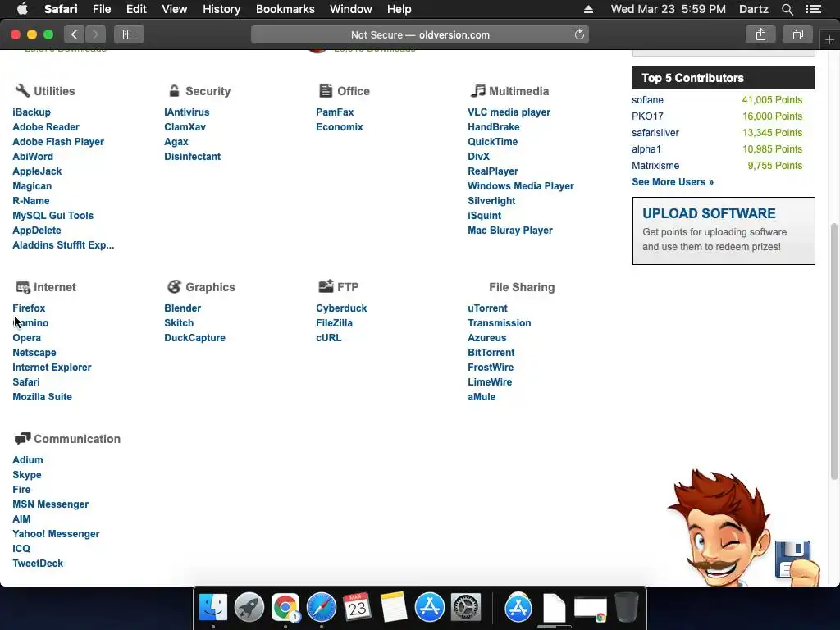Click the FTP folder icon
This screenshot has width=840, height=630.
tap(326, 286)
